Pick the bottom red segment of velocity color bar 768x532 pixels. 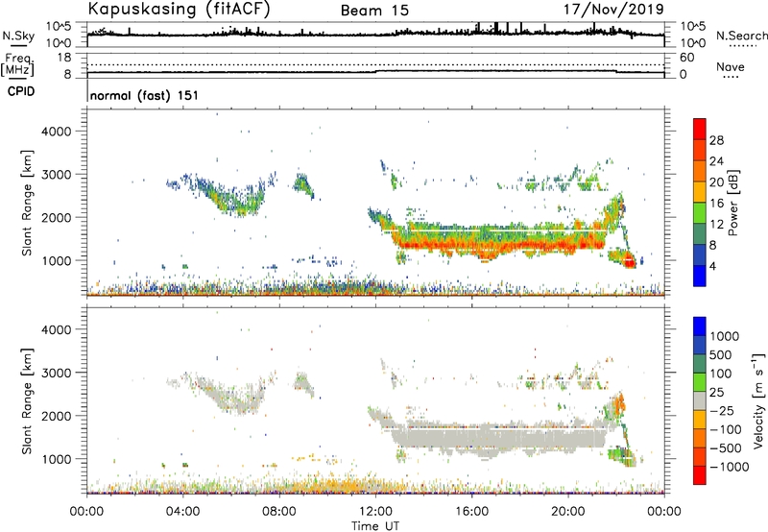tap(700, 475)
